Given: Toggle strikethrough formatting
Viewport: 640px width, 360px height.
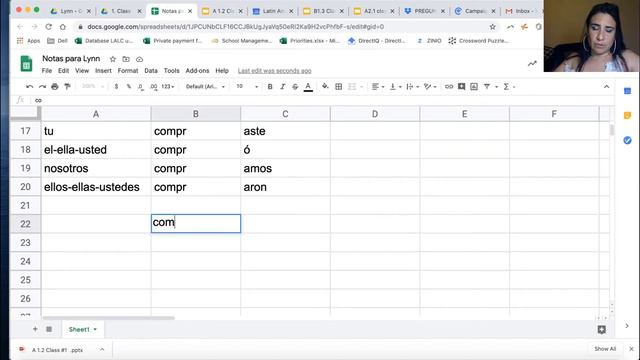Looking at the screenshot, I should (295, 87).
